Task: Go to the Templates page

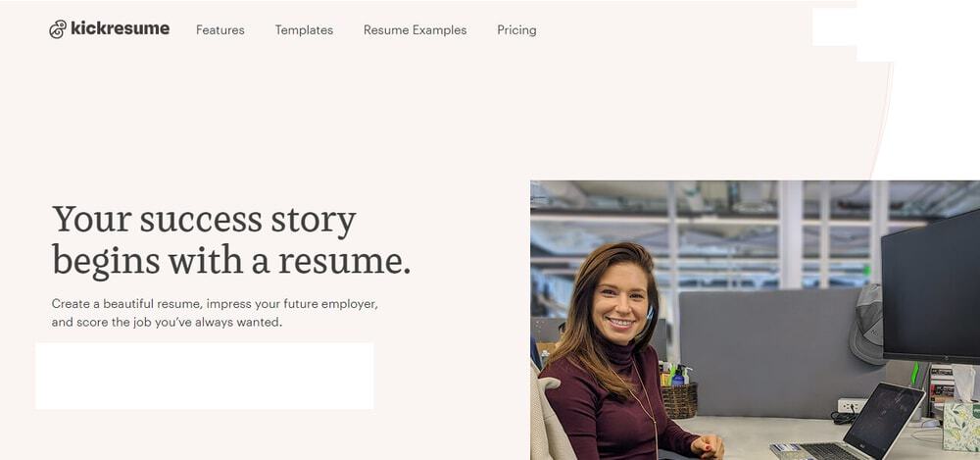Action: click(x=304, y=30)
